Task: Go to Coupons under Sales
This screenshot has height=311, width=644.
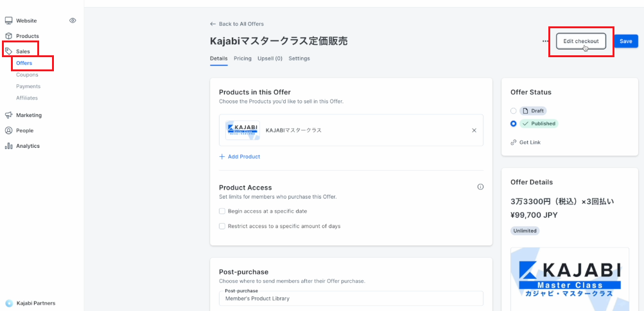Action: click(27, 75)
